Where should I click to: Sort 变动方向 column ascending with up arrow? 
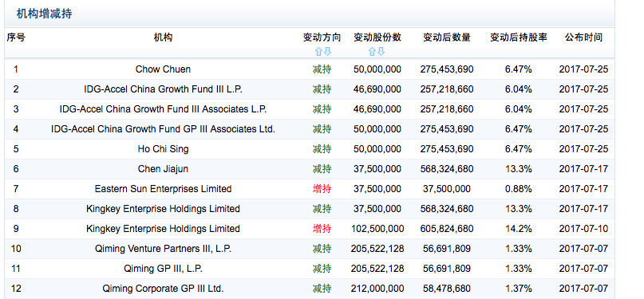pyautogui.click(x=318, y=52)
